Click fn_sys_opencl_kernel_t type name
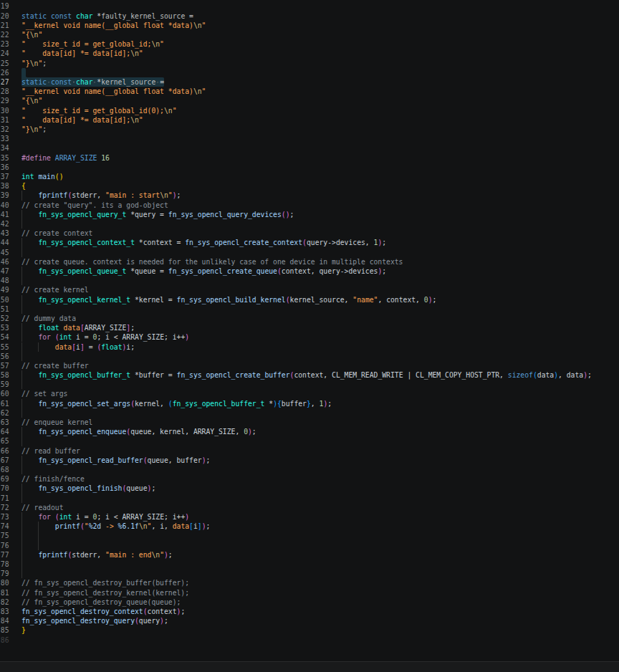 click(x=85, y=300)
